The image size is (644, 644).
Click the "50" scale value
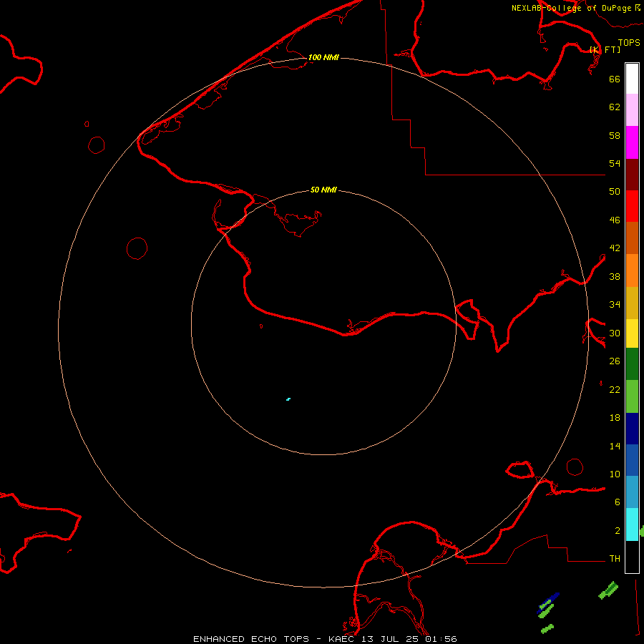coord(615,192)
